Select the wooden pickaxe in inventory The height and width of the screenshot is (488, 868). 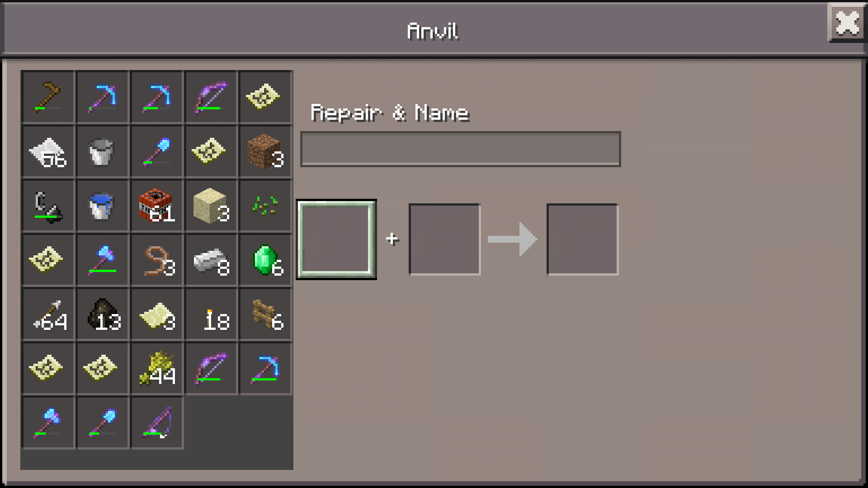(48, 97)
